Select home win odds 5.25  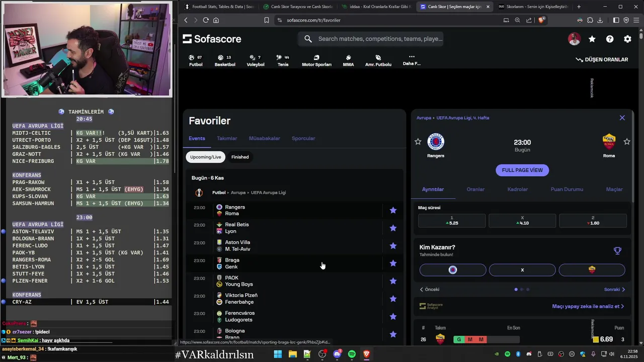pos(452,221)
